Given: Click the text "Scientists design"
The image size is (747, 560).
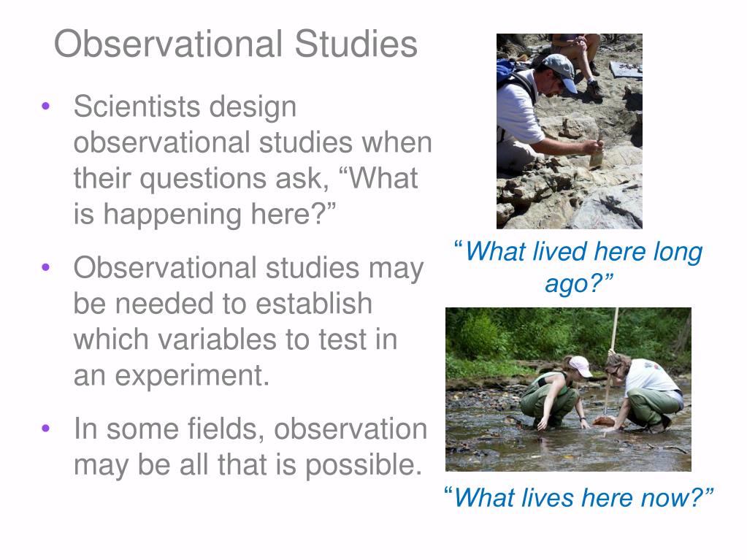Looking at the screenshot, I should click(185, 107).
